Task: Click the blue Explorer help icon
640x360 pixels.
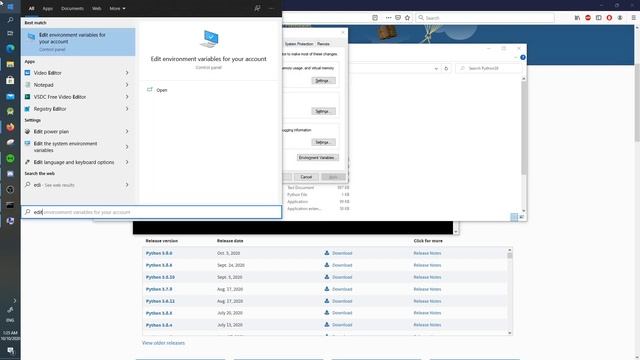Action: point(523,58)
